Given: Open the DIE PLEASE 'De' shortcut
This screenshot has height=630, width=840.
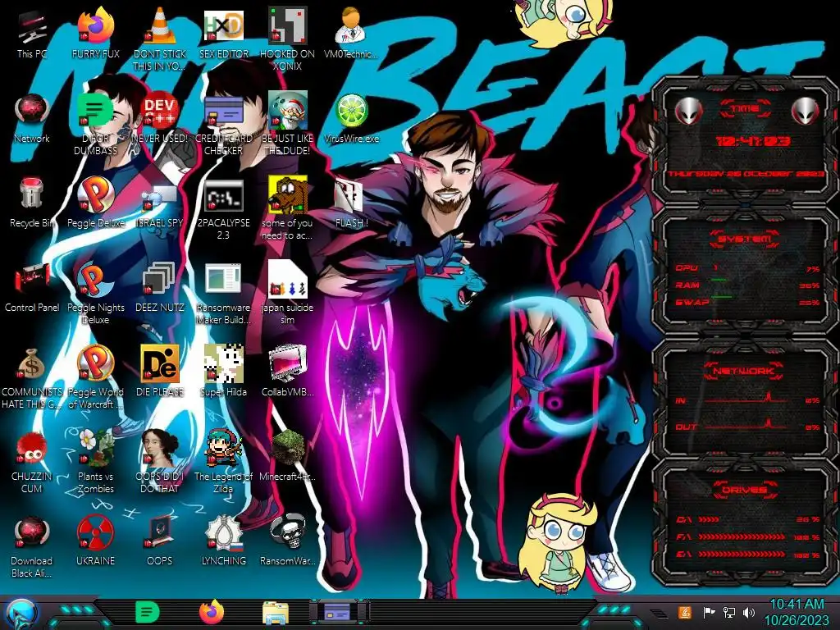Looking at the screenshot, I should point(159,372).
